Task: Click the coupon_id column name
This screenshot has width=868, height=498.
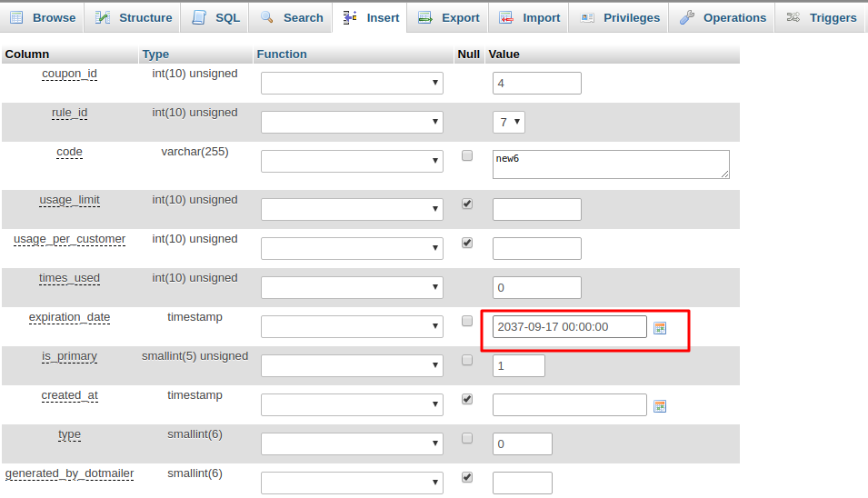Action: (69, 74)
